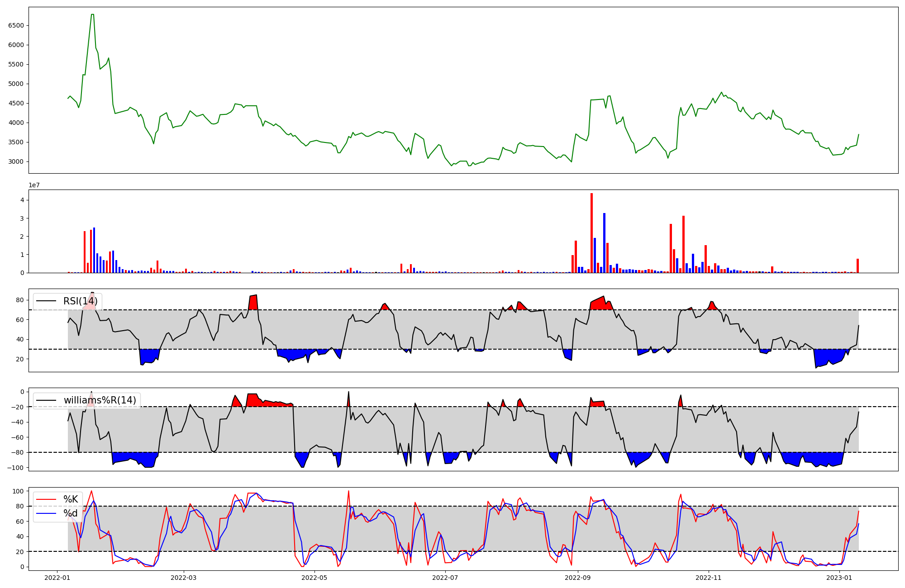
Task: Click the 2023-01 x-axis date label
Action: pos(839,578)
